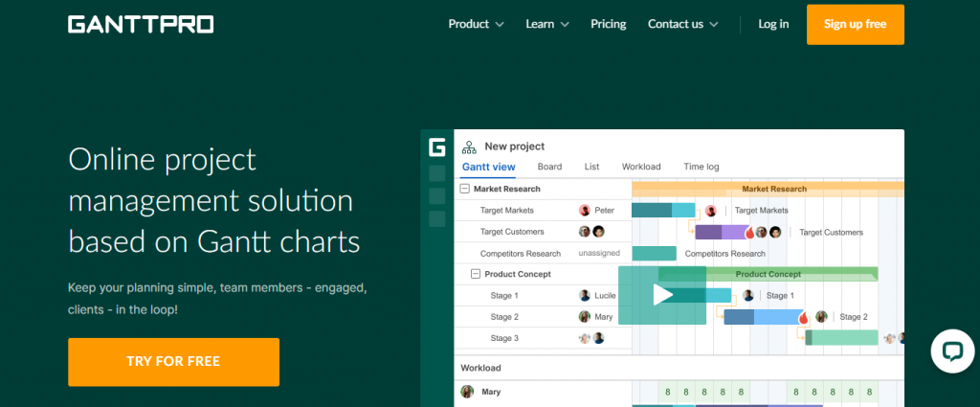Screen dimensions: 980x407
Task: Select the Stage 1 task name
Action: (x=504, y=296)
